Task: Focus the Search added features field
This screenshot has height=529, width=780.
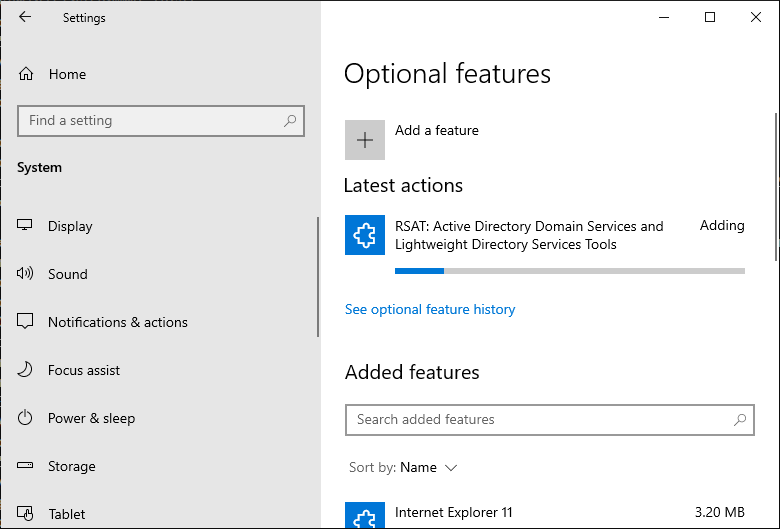Action: point(540,420)
